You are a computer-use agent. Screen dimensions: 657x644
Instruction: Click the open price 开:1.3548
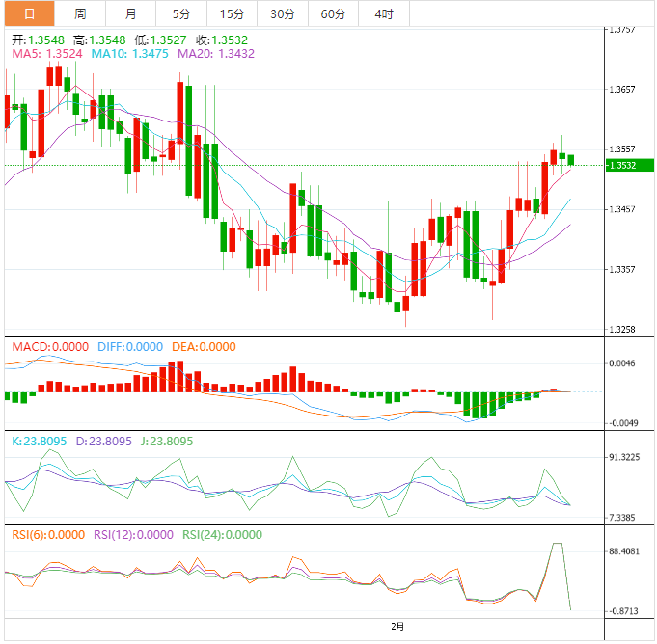click(x=39, y=40)
